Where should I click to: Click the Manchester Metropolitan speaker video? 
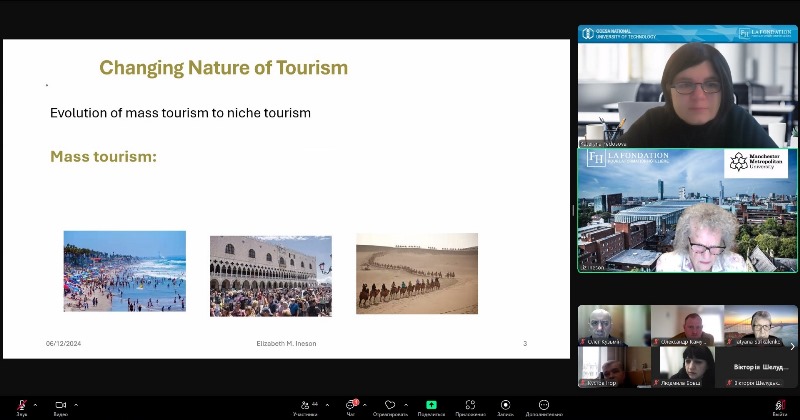687,211
